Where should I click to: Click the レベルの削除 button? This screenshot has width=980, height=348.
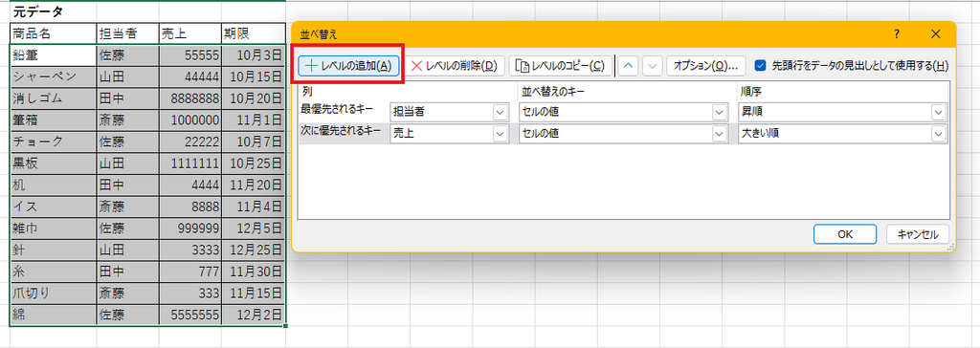455,65
